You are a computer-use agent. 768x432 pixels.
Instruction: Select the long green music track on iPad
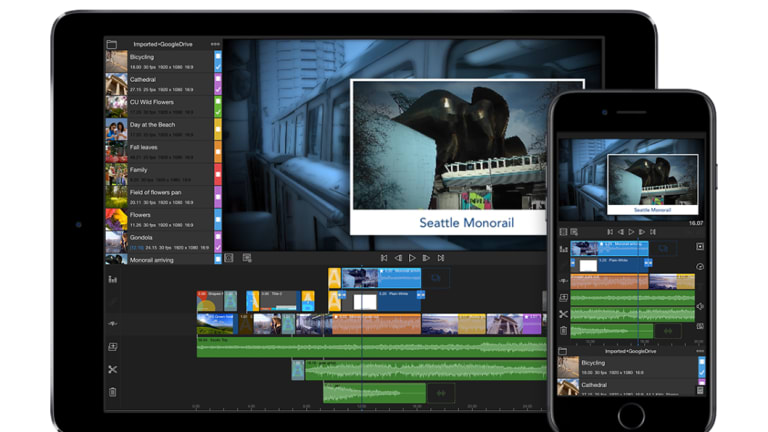371,347
